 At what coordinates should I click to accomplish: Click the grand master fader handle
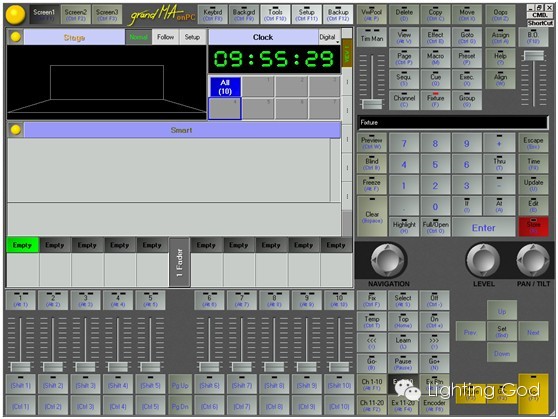(x=372, y=104)
